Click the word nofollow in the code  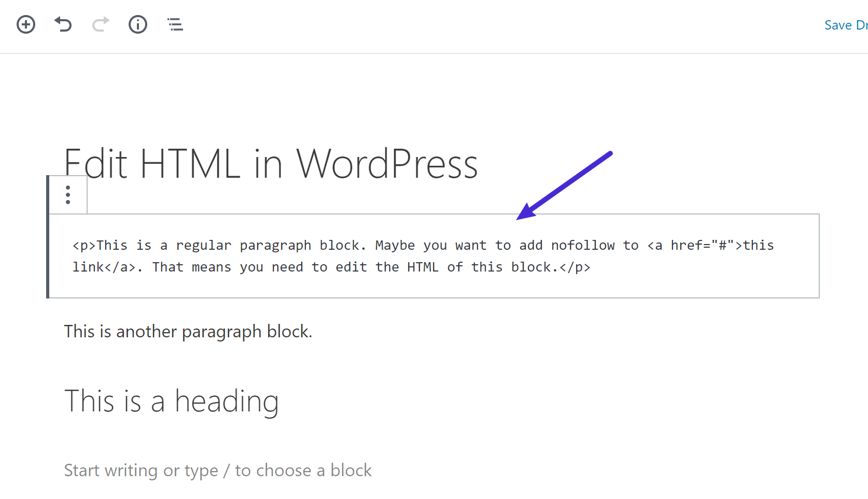point(583,245)
